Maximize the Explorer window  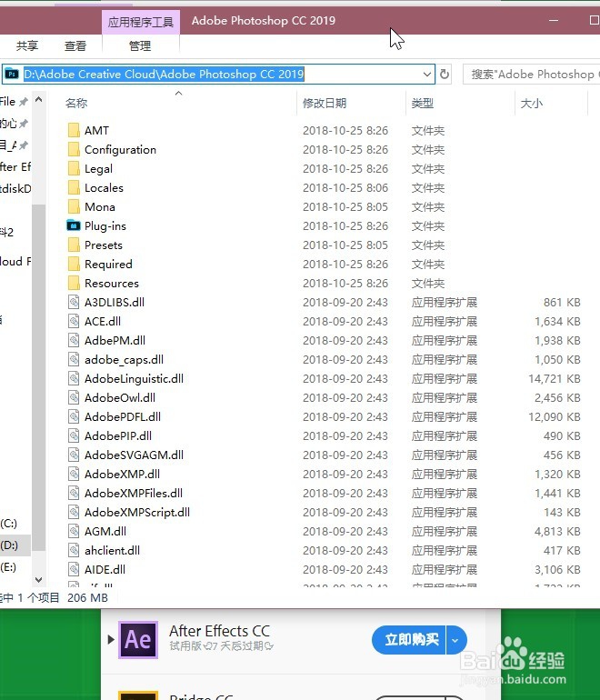[594, 21]
